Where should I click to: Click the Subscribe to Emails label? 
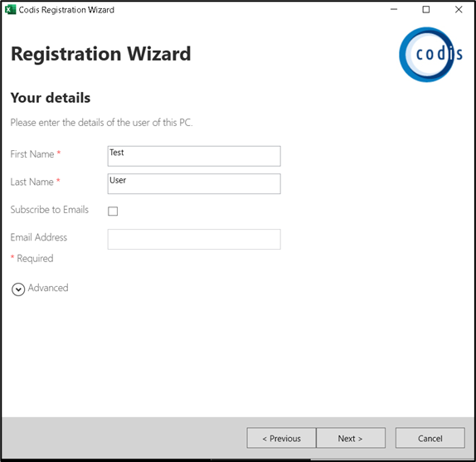point(50,210)
